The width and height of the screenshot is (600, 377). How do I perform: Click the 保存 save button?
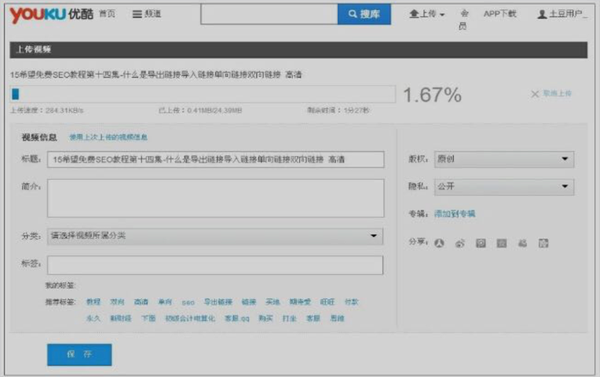[x=80, y=355]
